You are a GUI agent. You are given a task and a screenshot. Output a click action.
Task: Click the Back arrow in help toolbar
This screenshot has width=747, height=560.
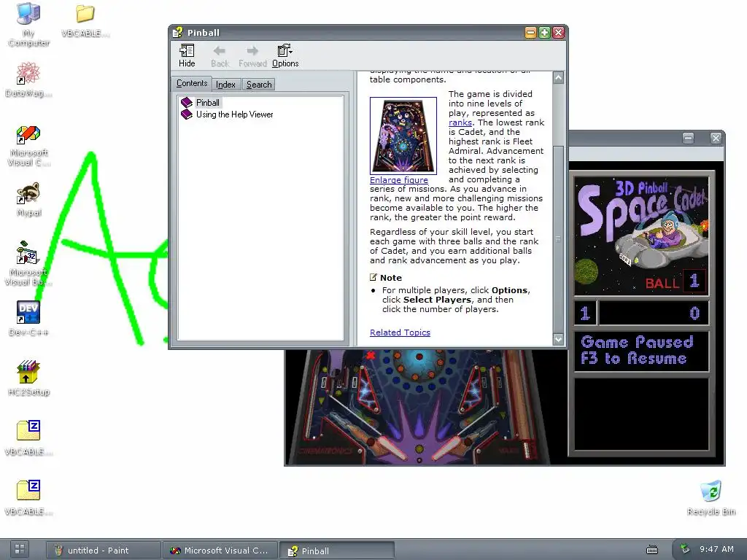coord(220,55)
